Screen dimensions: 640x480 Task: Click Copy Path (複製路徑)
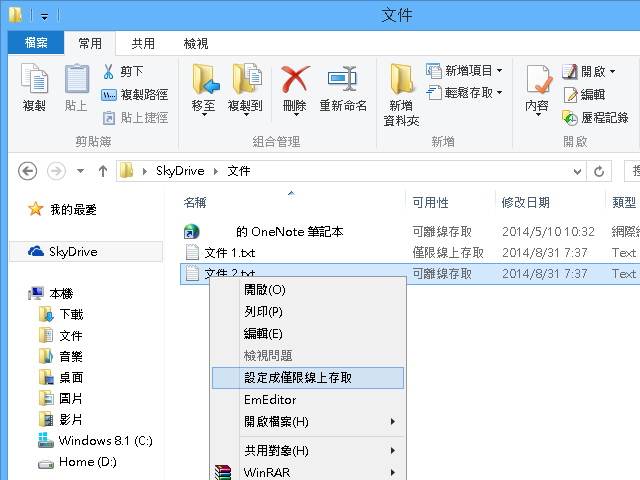point(135,95)
